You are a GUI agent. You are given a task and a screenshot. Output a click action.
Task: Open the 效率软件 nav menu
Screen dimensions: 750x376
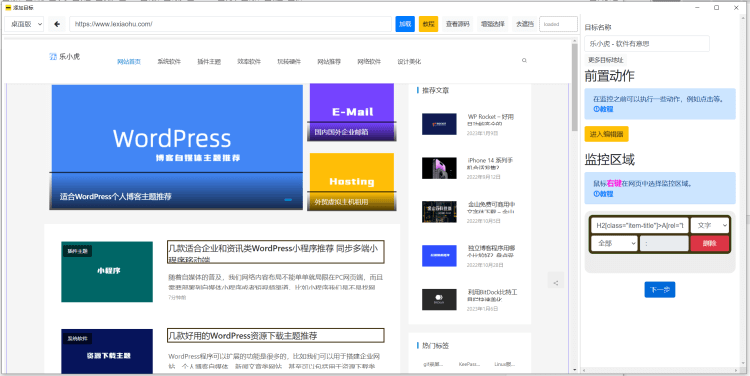[x=249, y=62]
